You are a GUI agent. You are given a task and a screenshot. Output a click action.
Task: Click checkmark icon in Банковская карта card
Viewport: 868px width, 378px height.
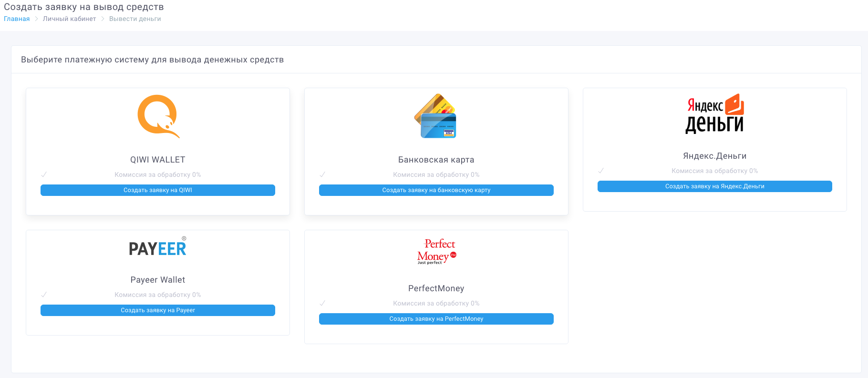click(x=322, y=174)
